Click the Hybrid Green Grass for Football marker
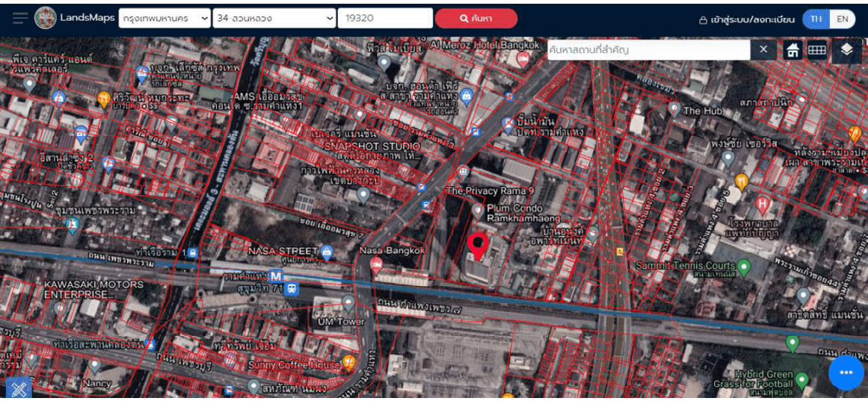 (801, 379)
